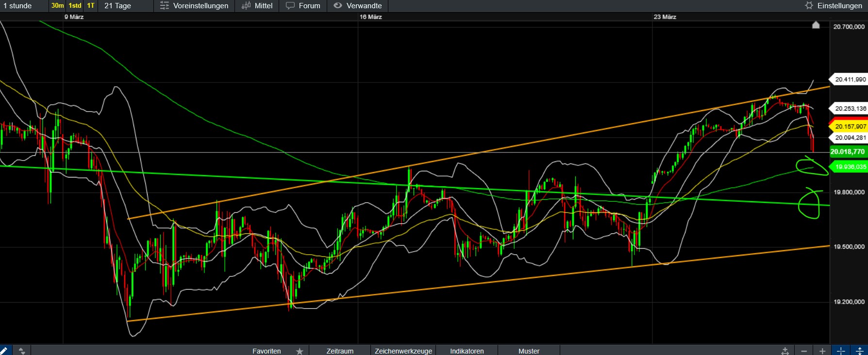Screen dimensions: 868x355
Task: Click the Forum speech-bubble icon
Action: click(290, 6)
